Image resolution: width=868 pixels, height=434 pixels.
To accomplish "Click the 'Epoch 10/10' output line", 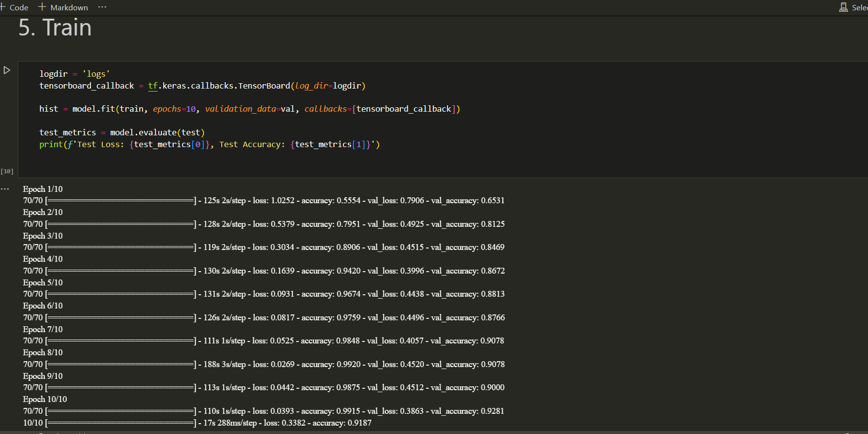I will point(45,399).
